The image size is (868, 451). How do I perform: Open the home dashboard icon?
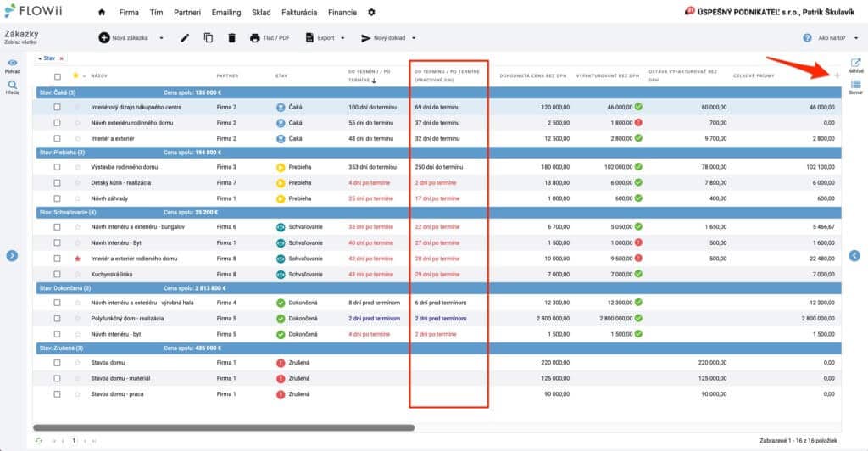pos(102,12)
